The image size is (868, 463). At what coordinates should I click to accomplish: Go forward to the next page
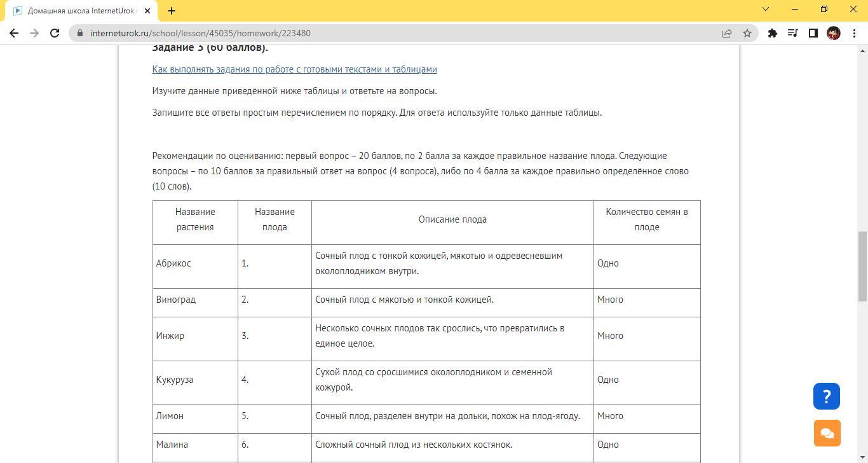pyautogui.click(x=34, y=33)
